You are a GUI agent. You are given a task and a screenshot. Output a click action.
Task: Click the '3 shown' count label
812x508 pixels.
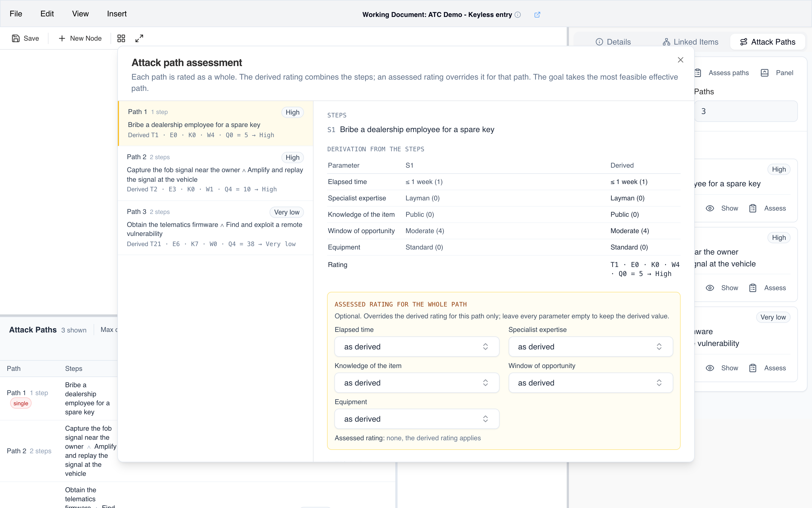tap(74, 330)
